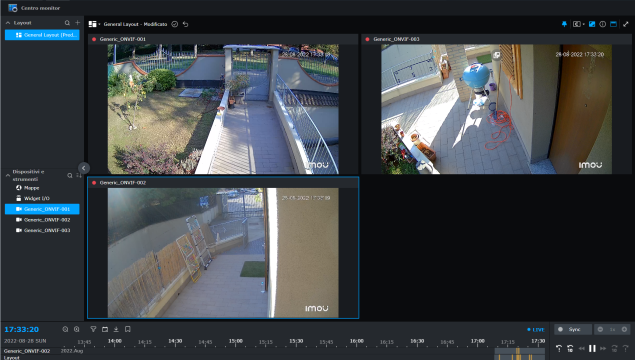Save the modified layout with checkmark icon
The width and height of the screenshot is (635, 360).
[175, 24]
